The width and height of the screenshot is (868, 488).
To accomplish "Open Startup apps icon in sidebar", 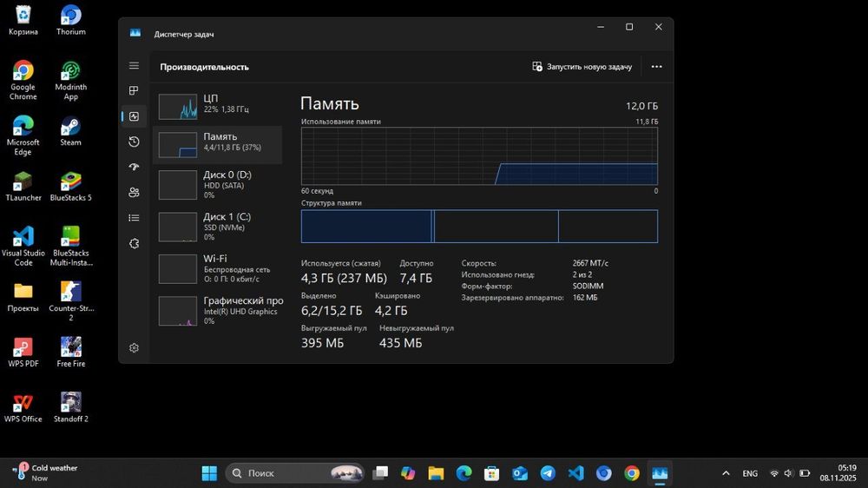I will point(134,167).
